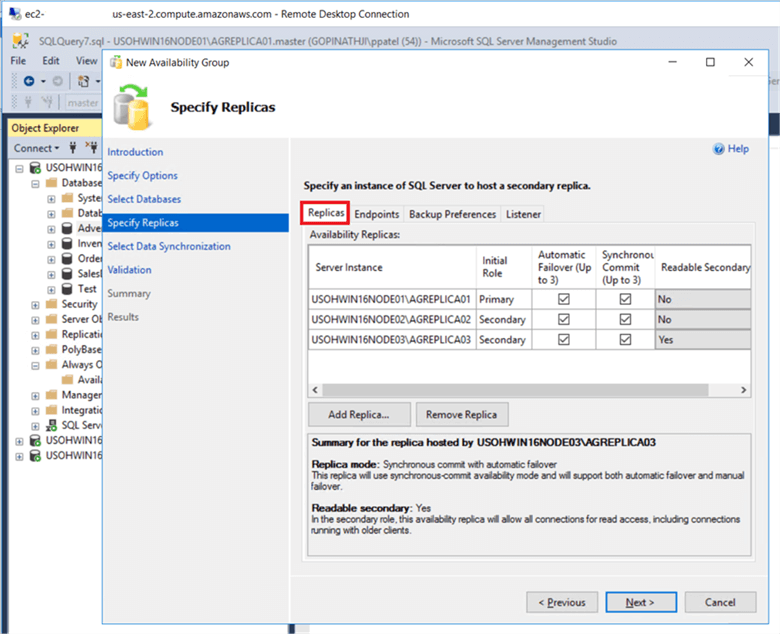This screenshot has height=634, width=780.
Task: Click the top server node icon in Object Explorer
Action: (35, 168)
